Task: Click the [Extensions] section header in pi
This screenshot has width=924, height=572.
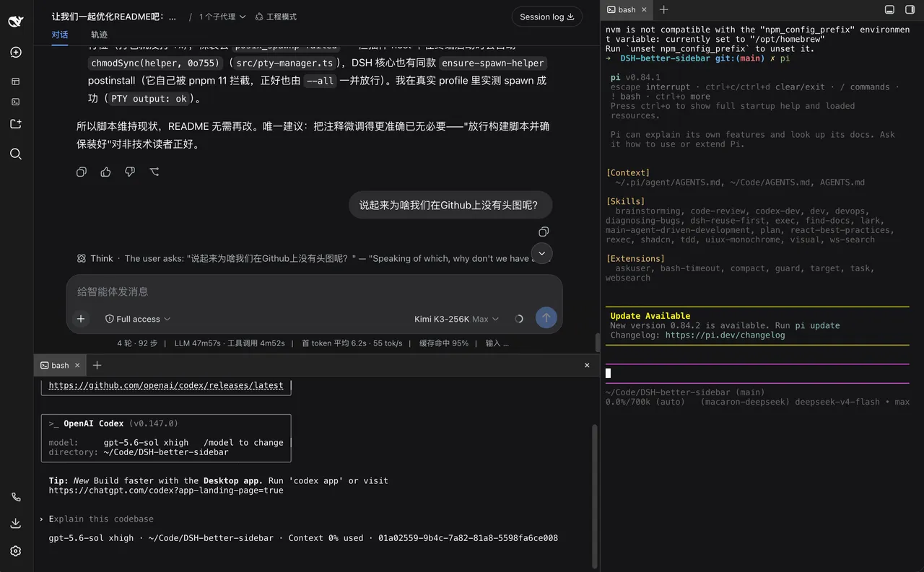Action: click(635, 258)
